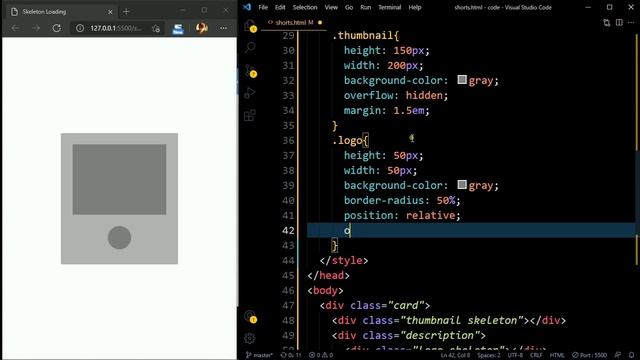The image size is (640, 360).
Task: Open the browser profile avatar
Action: pos(202,28)
